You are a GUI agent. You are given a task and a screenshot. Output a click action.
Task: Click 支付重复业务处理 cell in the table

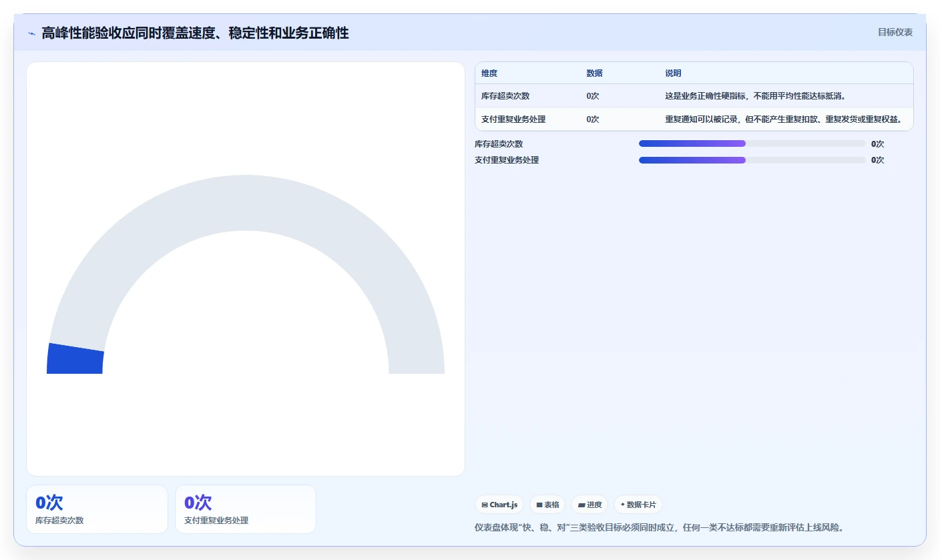[x=513, y=119]
